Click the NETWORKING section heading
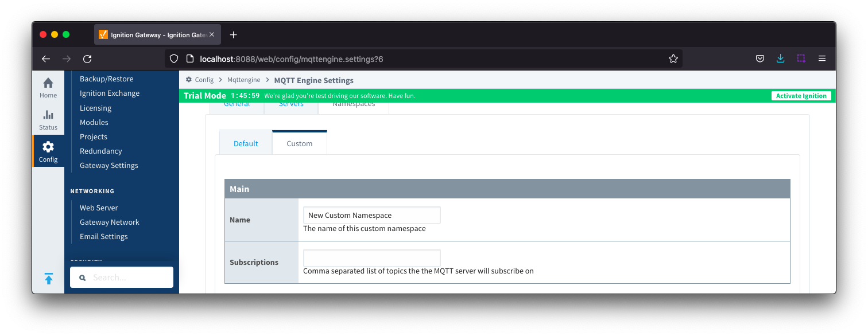Screen dimensions: 868x336 [92, 191]
